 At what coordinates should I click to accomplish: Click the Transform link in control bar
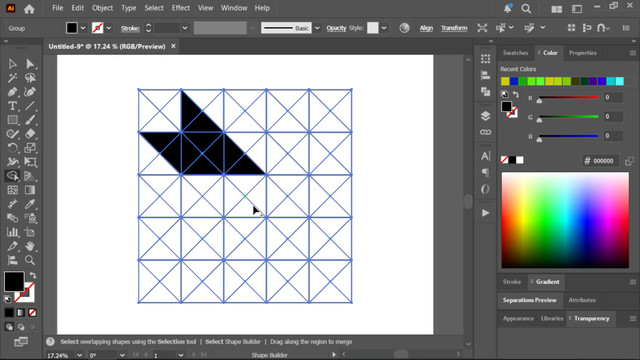pyautogui.click(x=454, y=28)
